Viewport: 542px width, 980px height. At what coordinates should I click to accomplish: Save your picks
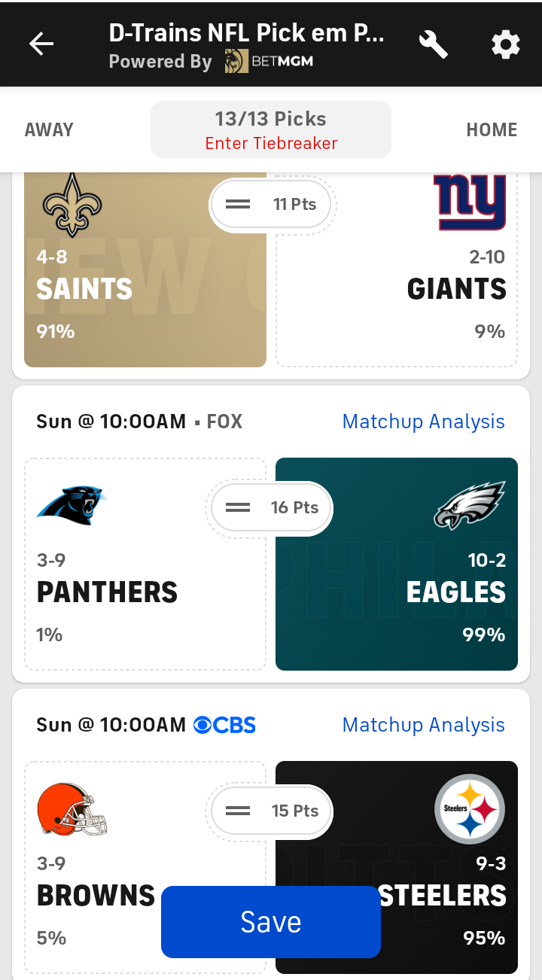pyautogui.click(x=271, y=922)
